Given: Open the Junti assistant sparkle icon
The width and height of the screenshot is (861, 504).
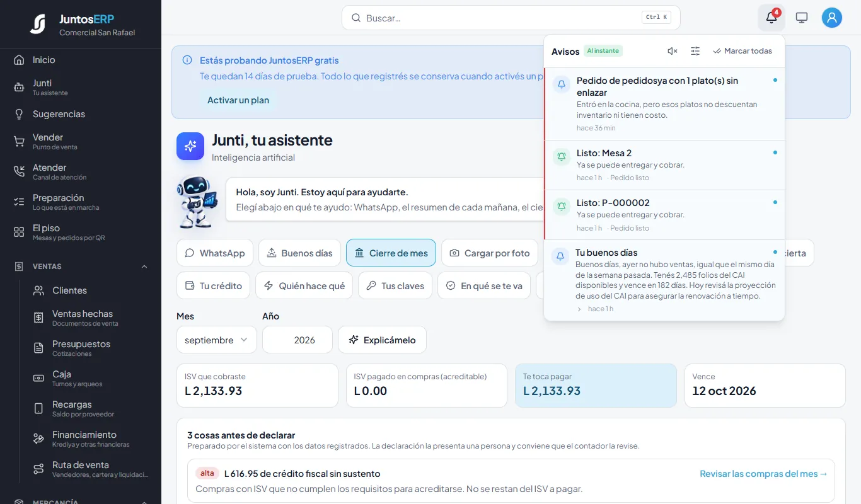Looking at the screenshot, I should click(190, 146).
